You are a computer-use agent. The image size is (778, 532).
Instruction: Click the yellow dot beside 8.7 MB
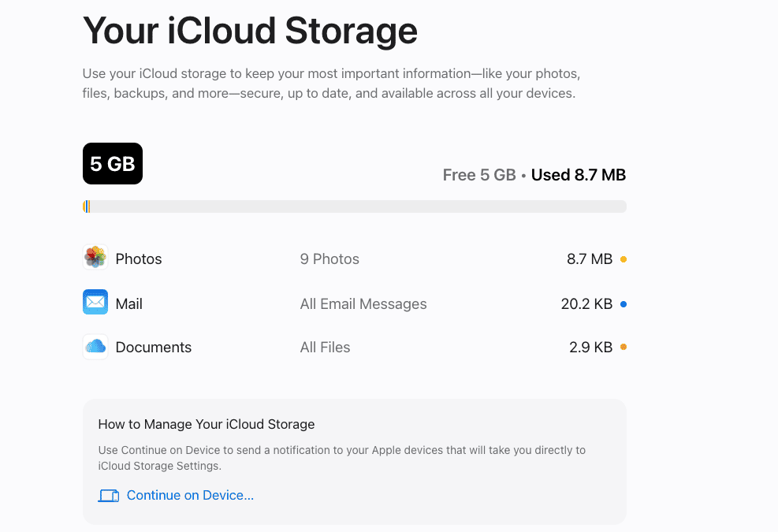pyautogui.click(x=624, y=259)
